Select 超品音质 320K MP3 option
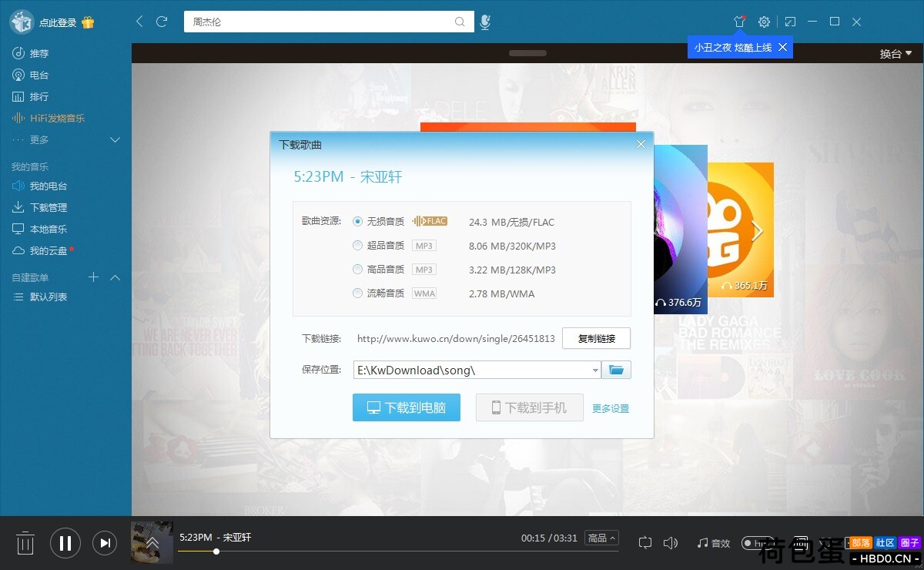924x570 pixels. coord(357,246)
